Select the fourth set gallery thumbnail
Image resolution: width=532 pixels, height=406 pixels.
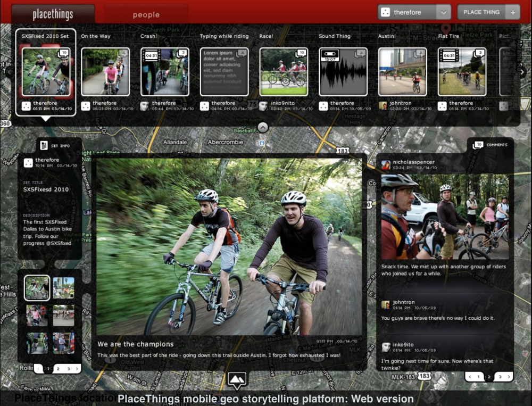(x=63, y=316)
